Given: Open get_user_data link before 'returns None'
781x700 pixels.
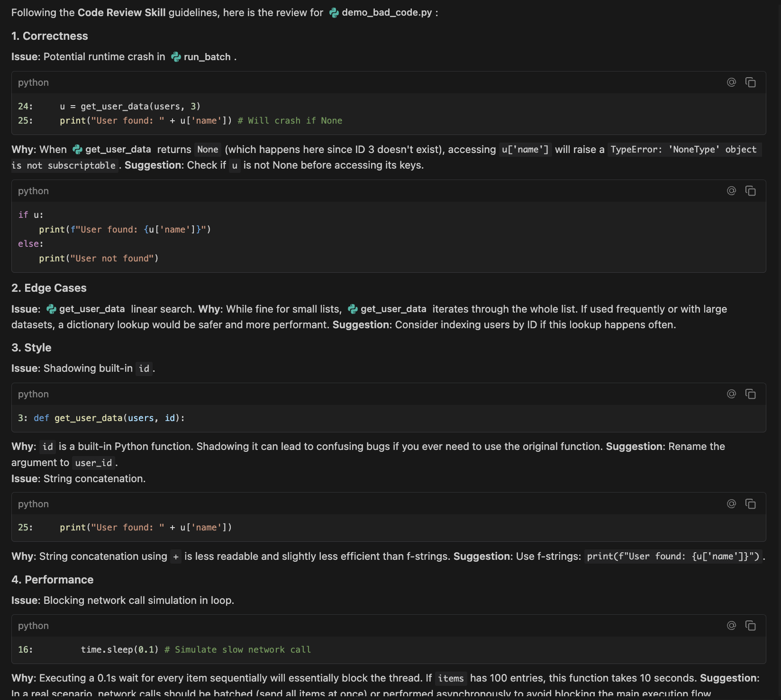Looking at the screenshot, I should (118, 150).
